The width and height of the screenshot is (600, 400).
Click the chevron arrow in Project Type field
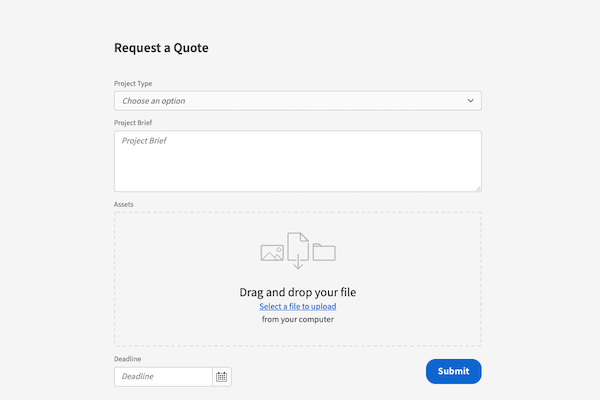click(x=471, y=101)
